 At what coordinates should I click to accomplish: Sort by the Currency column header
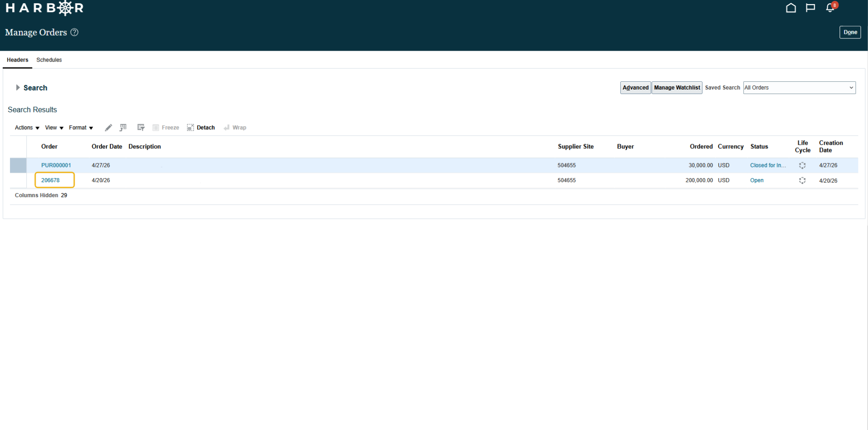click(731, 146)
